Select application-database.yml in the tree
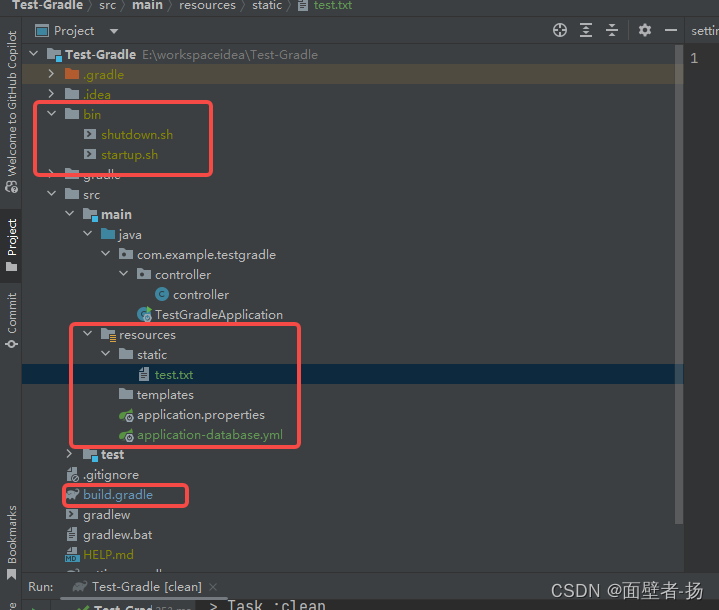Screen dimensions: 719x610 point(210,435)
